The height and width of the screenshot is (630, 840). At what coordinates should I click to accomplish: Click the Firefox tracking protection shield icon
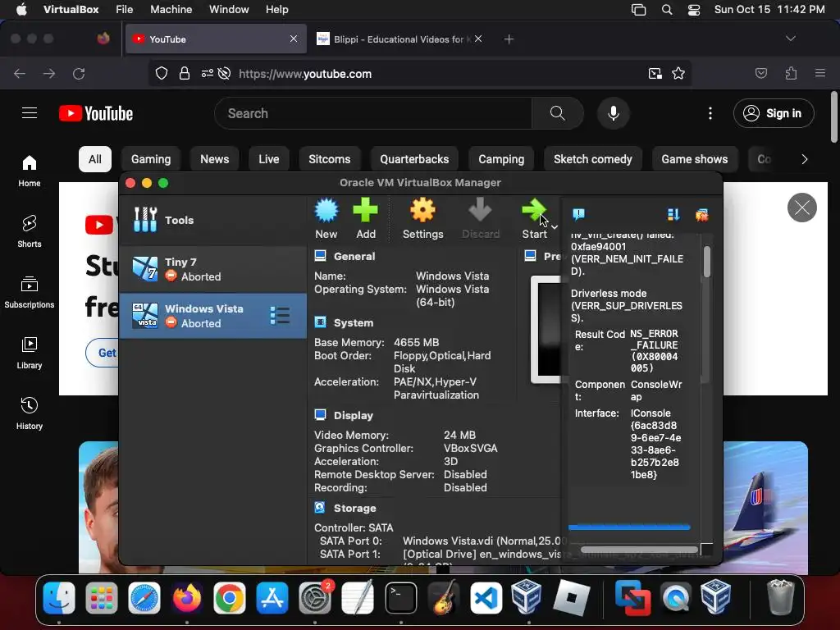162,73
